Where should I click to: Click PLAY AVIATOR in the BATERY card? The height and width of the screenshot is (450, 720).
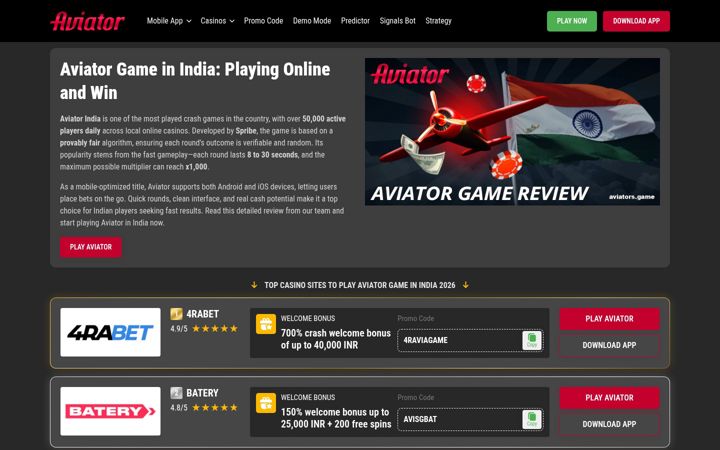click(x=609, y=398)
